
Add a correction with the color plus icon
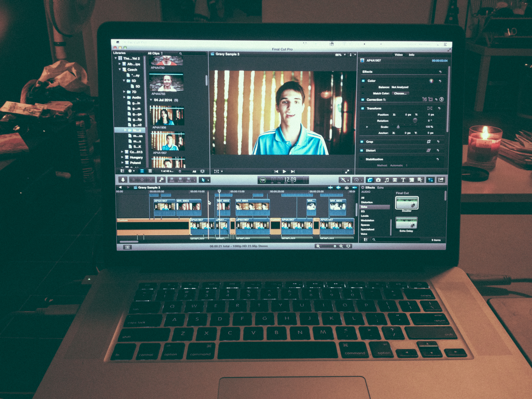click(431, 81)
